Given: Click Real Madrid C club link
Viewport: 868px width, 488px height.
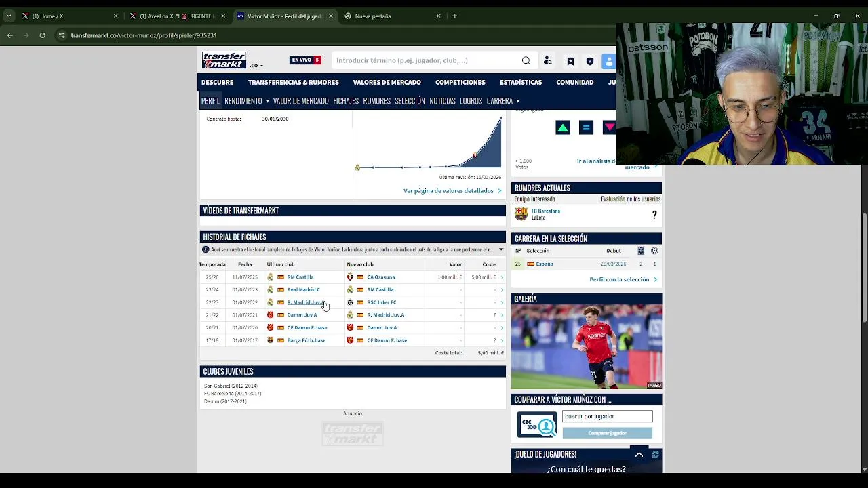Looking at the screenshot, I should pos(303,290).
